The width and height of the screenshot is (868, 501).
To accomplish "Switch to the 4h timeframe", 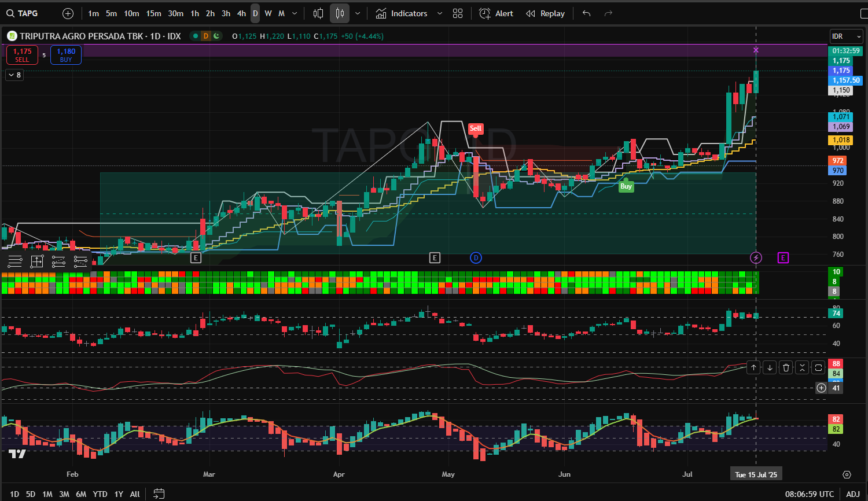I will pyautogui.click(x=241, y=13).
